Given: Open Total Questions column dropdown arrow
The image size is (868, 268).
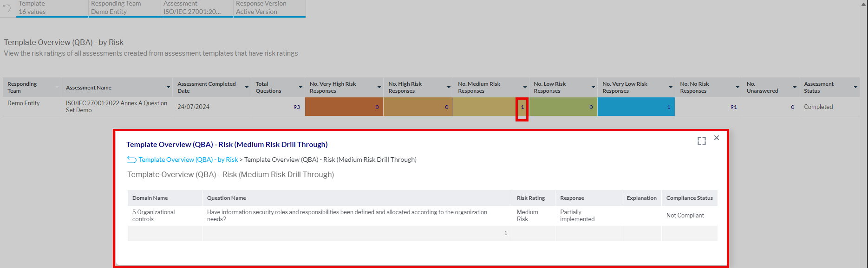Looking at the screenshot, I should (x=300, y=87).
